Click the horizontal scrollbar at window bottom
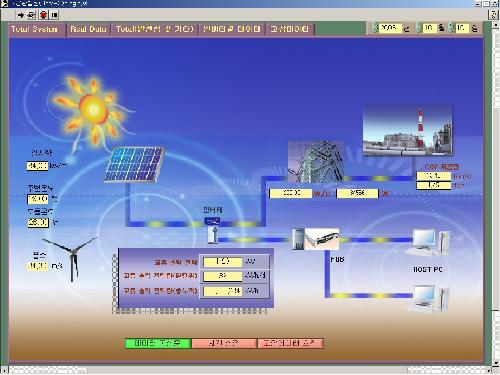Viewport: 500px width, 375px height. click(247, 370)
